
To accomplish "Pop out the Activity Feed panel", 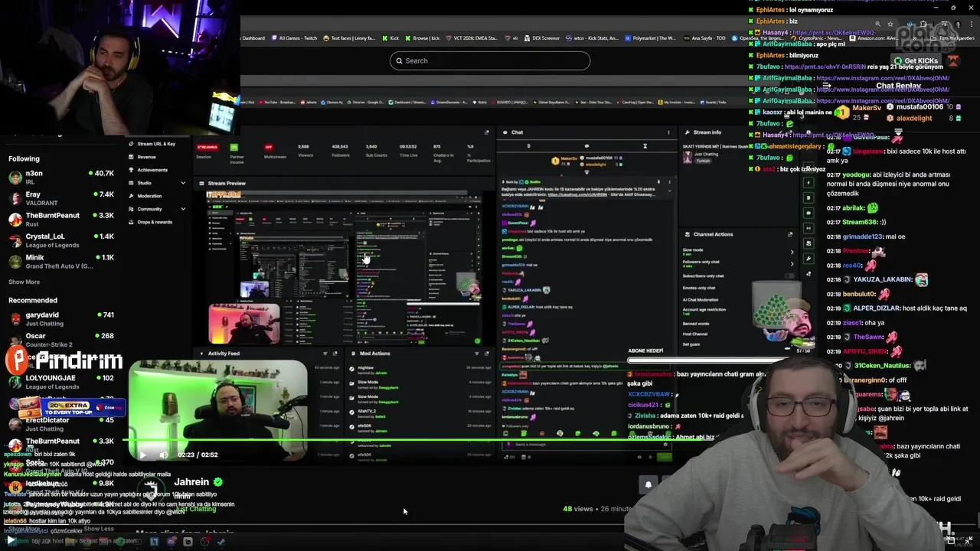I will [x=335, y=354].
